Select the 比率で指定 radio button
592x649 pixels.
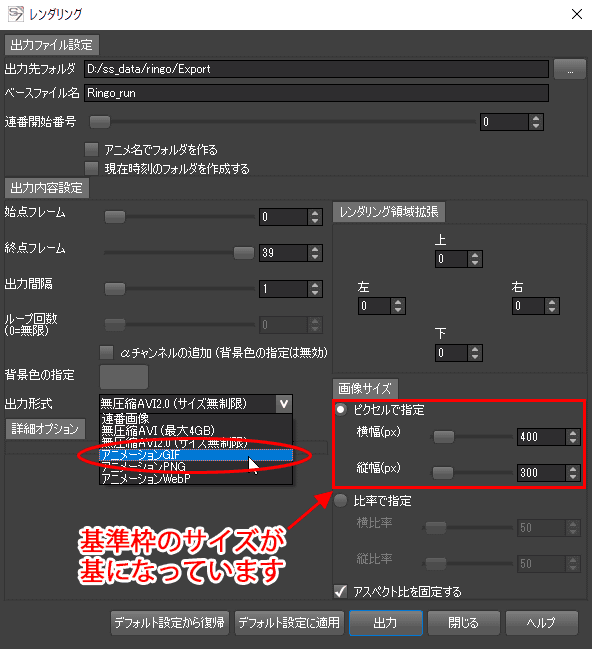pyautogui.click(x=341, y=501)
